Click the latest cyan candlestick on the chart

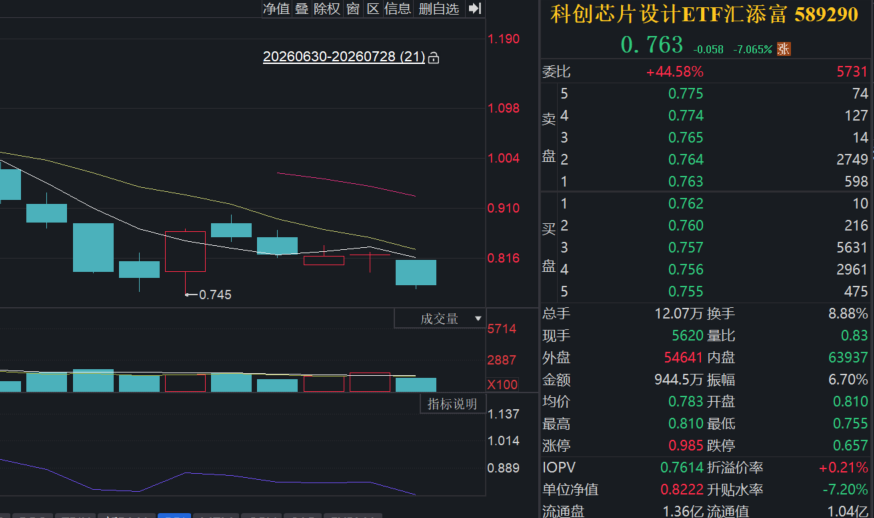click(x=416, y=273)
